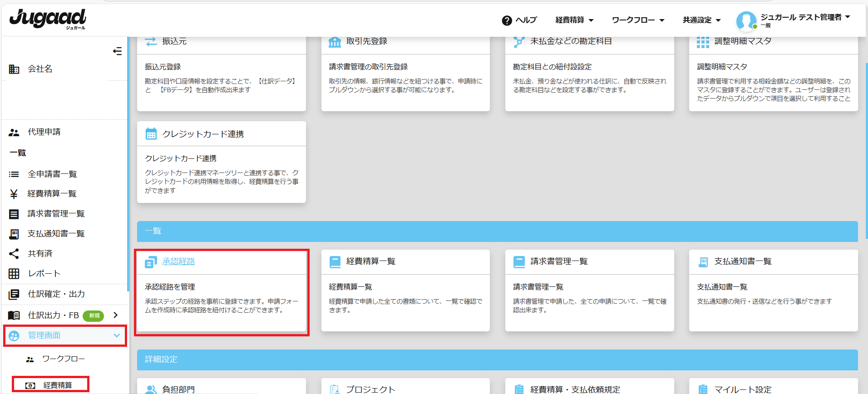Click the 代理申請 people icon

point(14,132)
